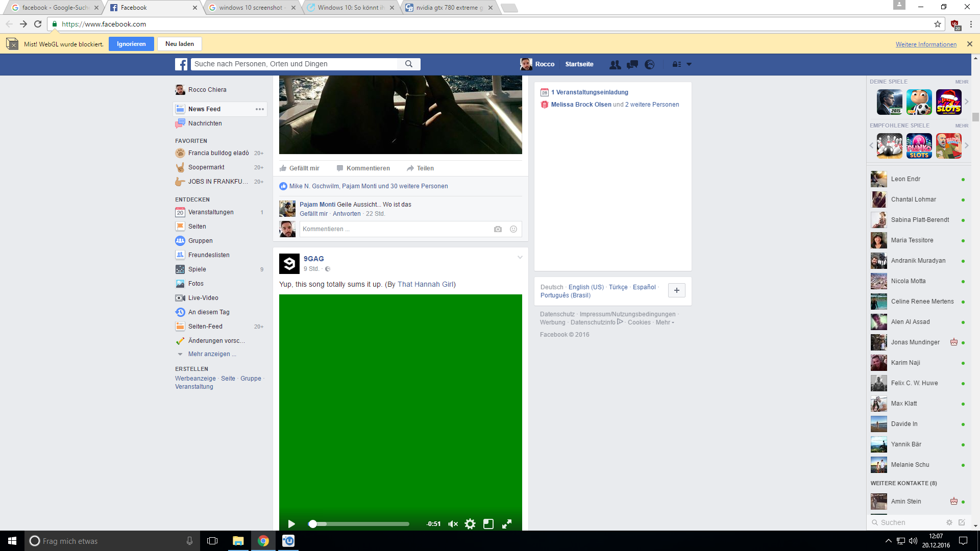Play the 9GAG video
This screenshot has height=551, width=980.
(291, 524)
